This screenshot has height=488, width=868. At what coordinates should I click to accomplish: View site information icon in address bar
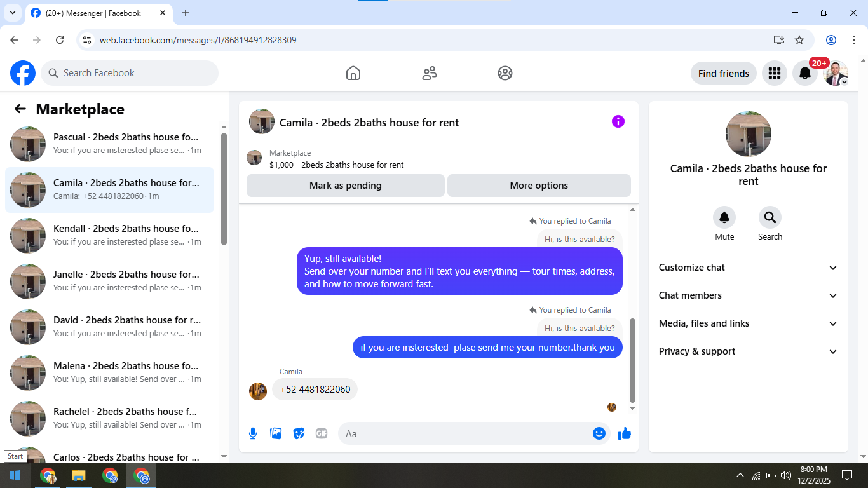pyautogui.click(x=88, y=40)
